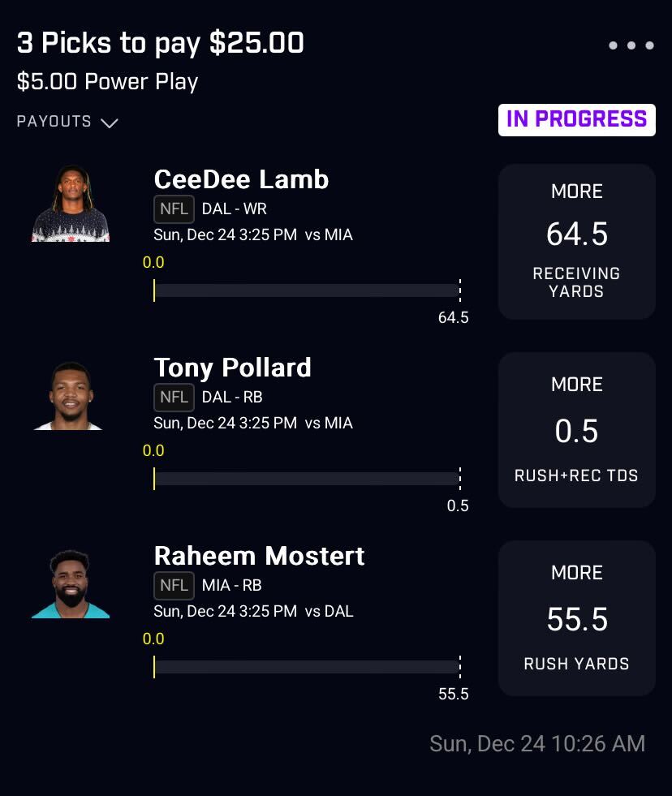Open Tony Pollard's player headshot
The width and height of the screenshot is (672, 796).
(69, 396)
